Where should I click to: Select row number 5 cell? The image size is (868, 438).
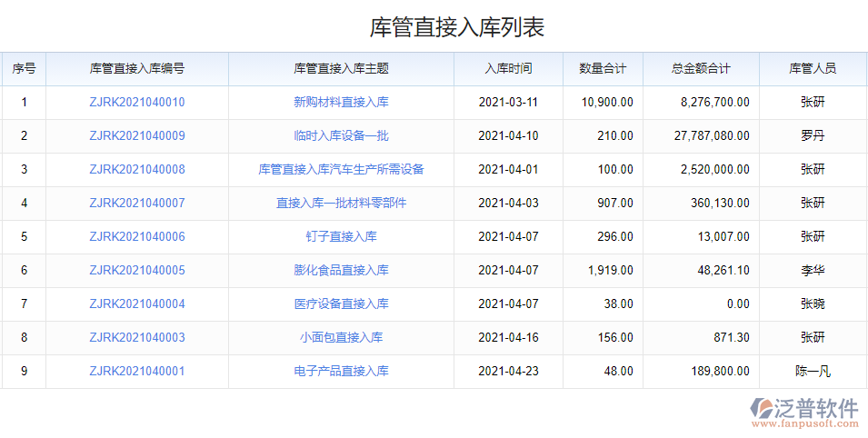coord(24,237)
